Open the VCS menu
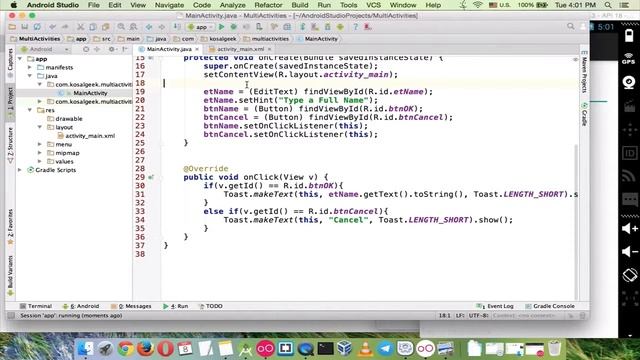The image size is (640, 360). pos(373,5)
